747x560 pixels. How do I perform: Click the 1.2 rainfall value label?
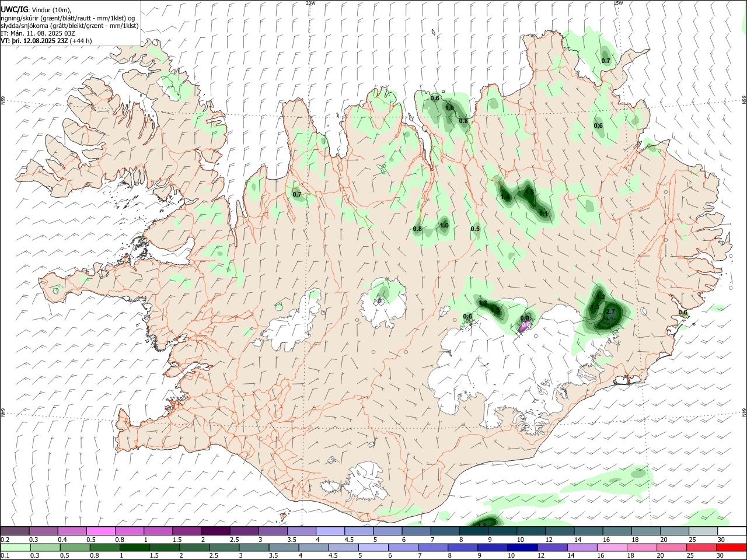pos(600,297)
